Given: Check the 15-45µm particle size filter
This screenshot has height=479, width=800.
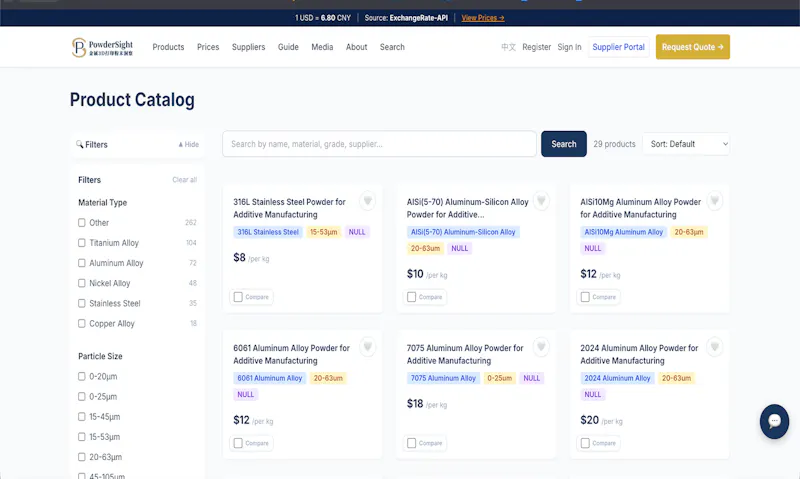Looking at the screenshot, I should [x=82, y=417].
